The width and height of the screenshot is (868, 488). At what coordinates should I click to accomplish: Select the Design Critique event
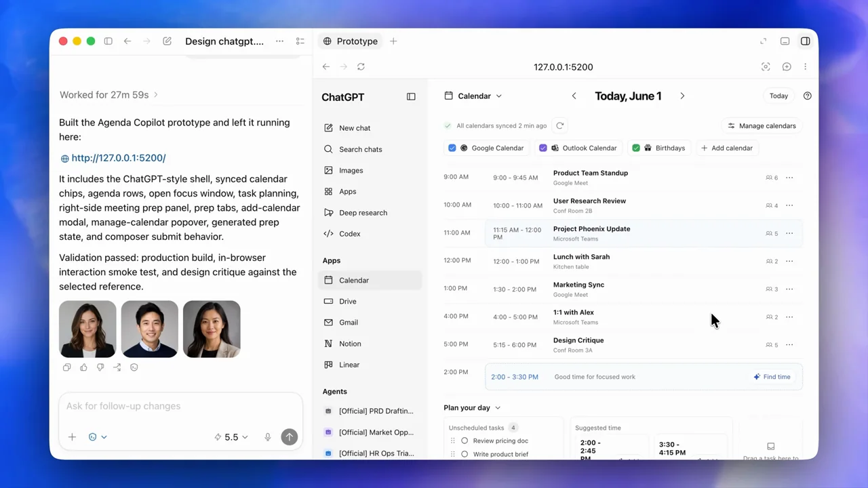coord(644,345)
